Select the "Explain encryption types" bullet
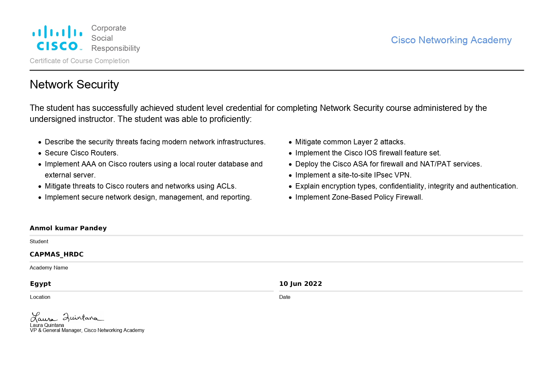 pyautogui.click(x=406, y=186)
